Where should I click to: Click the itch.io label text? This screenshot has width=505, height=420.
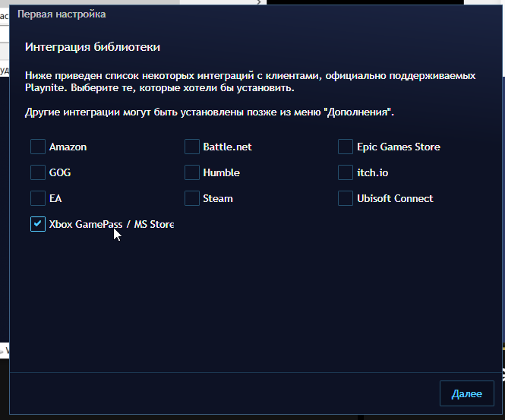[373, 172]
